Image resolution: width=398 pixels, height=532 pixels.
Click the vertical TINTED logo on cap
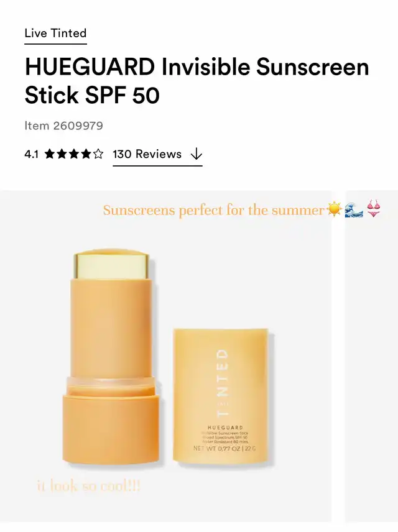(x=223, y=383)
